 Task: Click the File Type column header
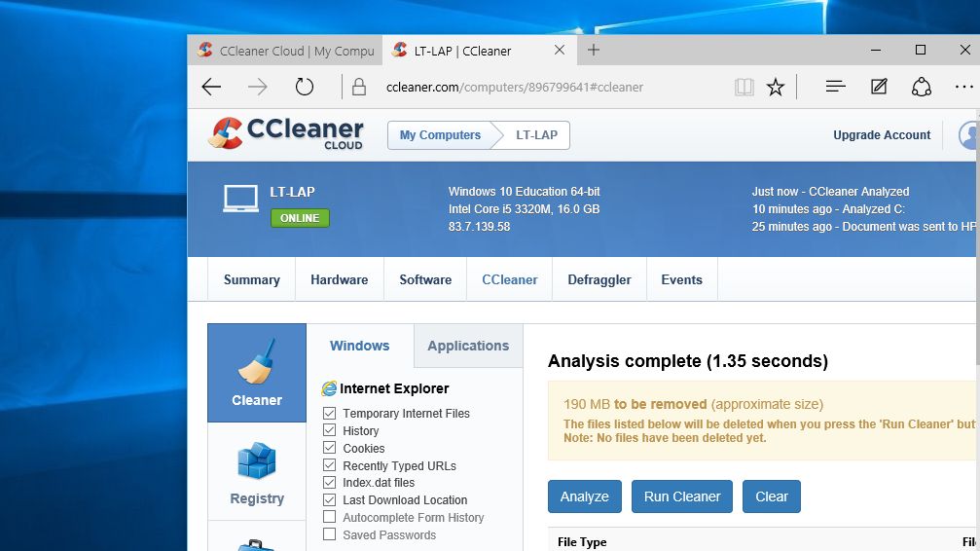pos(582,542)
